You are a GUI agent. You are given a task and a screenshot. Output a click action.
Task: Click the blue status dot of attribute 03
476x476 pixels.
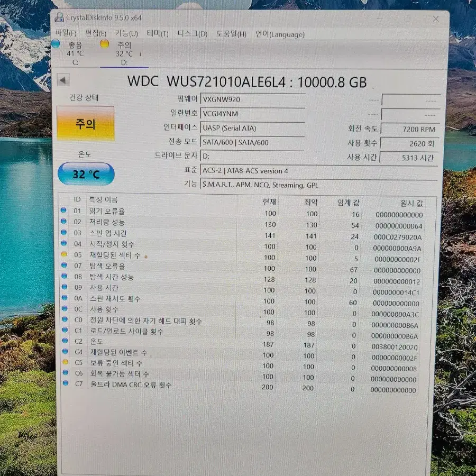click(x=63, y=232)
